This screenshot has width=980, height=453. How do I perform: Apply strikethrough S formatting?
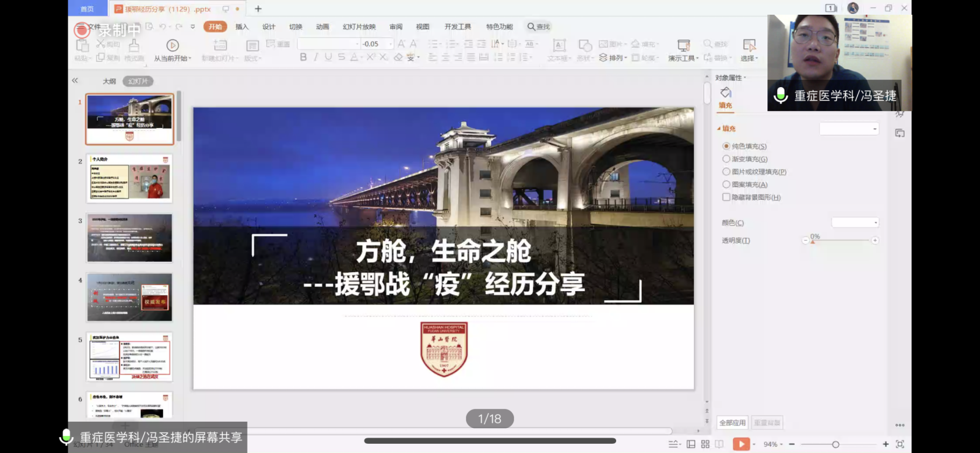coord(341,57)
